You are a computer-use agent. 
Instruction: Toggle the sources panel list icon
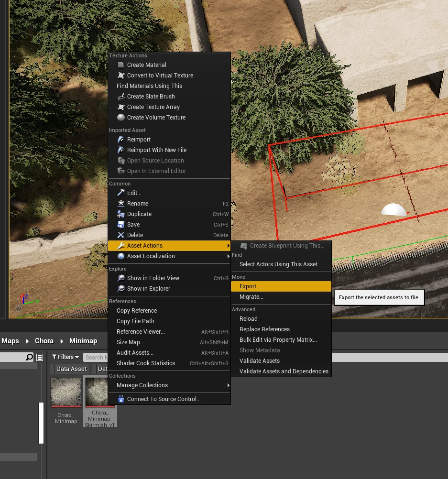pos(39,357)
